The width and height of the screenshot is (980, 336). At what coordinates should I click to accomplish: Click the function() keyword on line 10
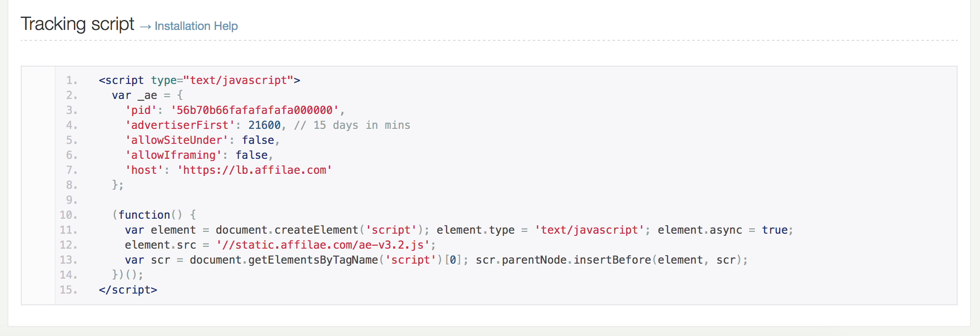point(144,215)
